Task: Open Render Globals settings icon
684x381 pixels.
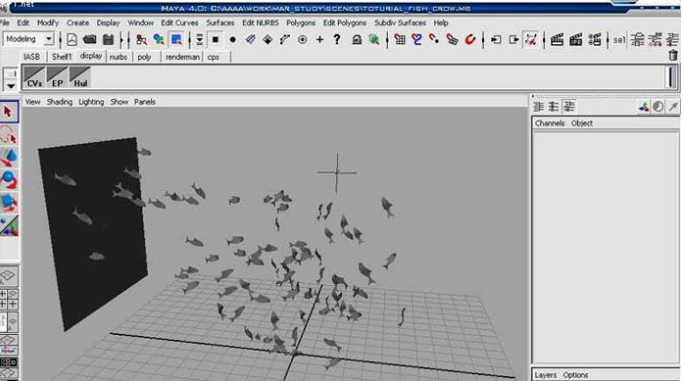Action: 594,40
